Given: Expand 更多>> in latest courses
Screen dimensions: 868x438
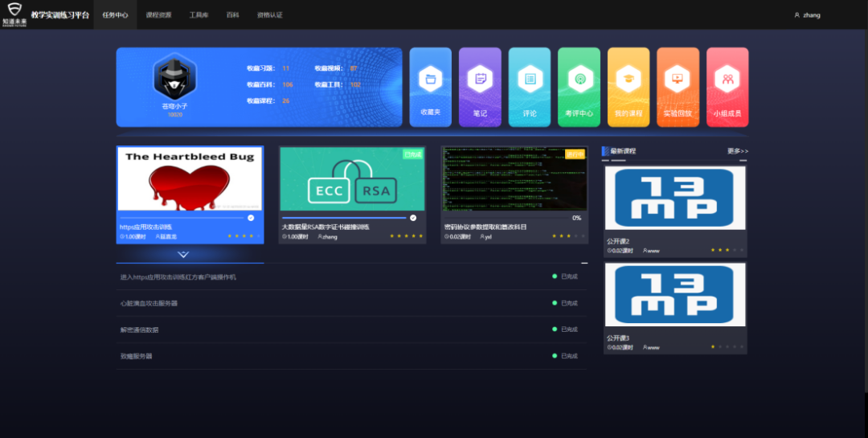Looking at the screenshot, I should [737, 151].
